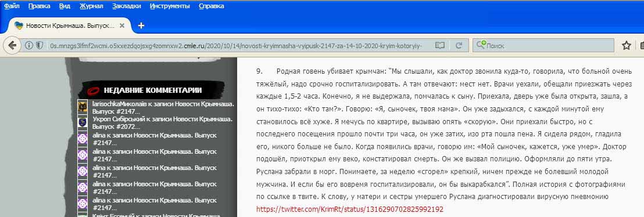This screenshot has width=644, height=217.
Task: Open tracking protection shield in address bar
Action: click(40, 45)
